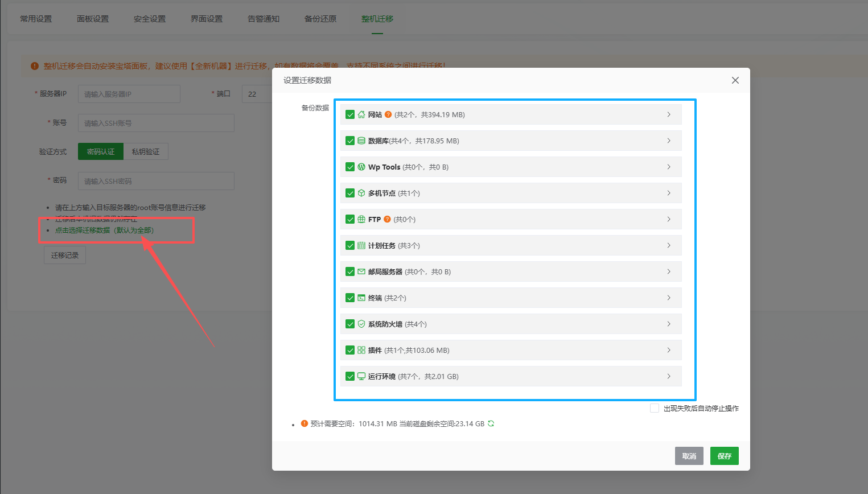Switch to the 备份还原 tab
This screenshot has width=868, height=494.
320,19
